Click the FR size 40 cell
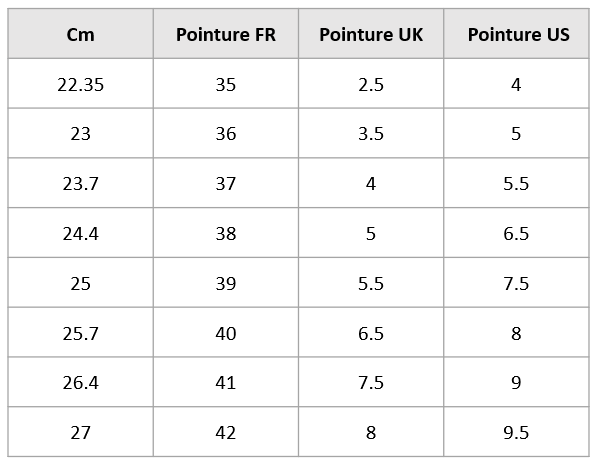This screenshot has width=597, height=468. point(226,332)
